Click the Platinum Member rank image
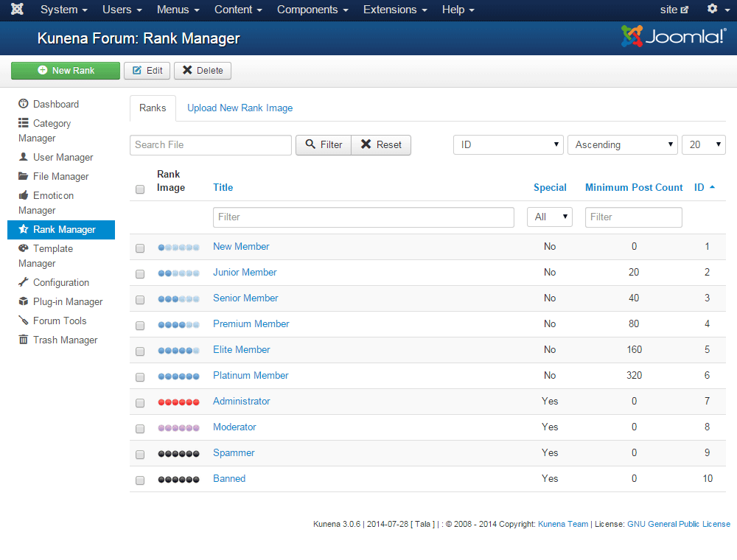 (x=178, y=377)
